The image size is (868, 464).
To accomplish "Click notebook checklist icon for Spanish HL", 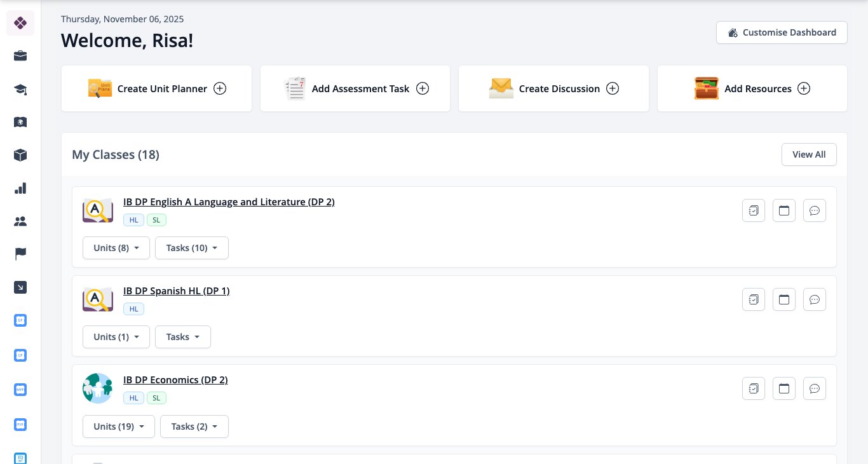I will coord(754,299).
